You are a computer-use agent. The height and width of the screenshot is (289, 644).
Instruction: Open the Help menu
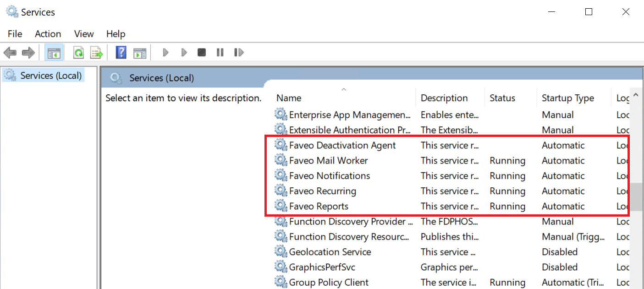[116, 34]
